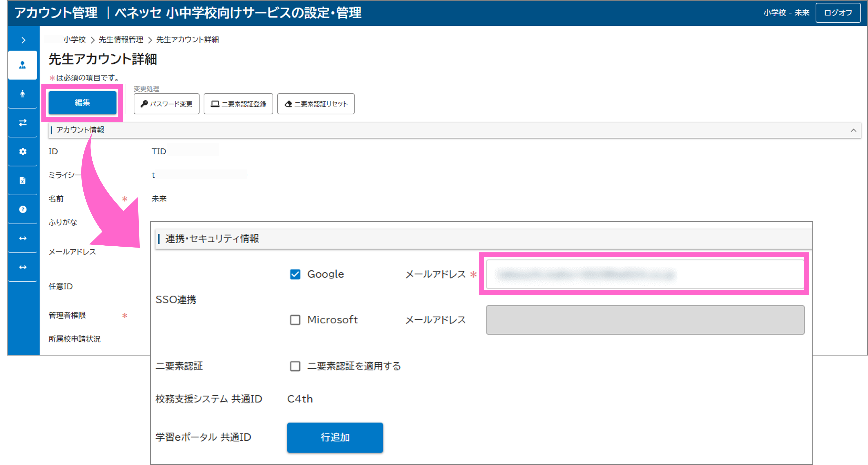The width and height of the screenshot is (868, 465).
Task: Enable 二要素認証を適用する checkbox
Action: pyautogui.click(x=295, y=366)
